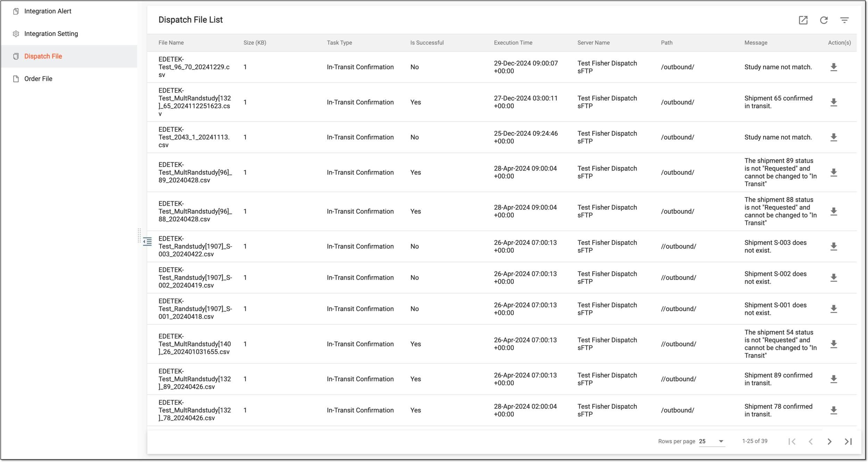Viewport: 868px width, 462px height.
Task: Grab the sidebar resize handle dots
Action: pyautogui.click(x=139, y=236)
